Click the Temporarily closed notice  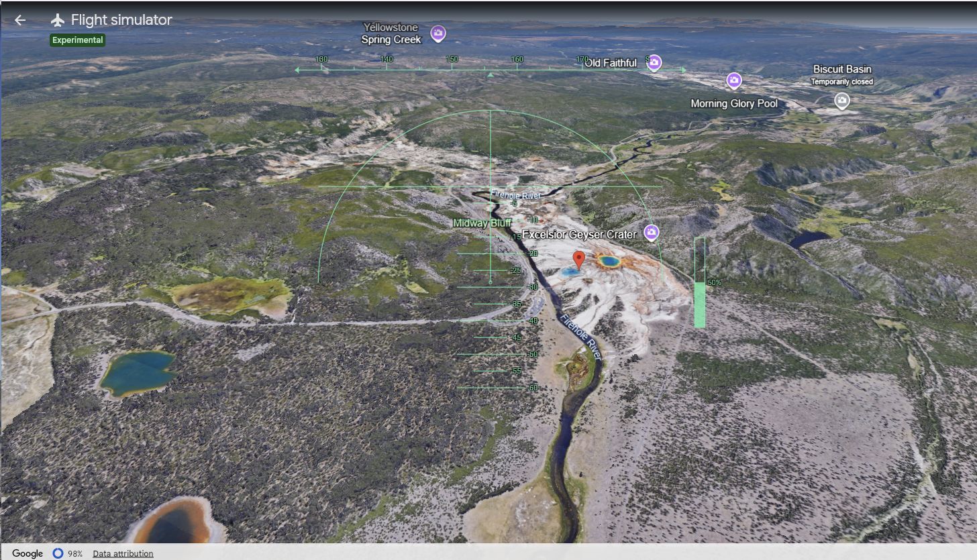point(842,82)
